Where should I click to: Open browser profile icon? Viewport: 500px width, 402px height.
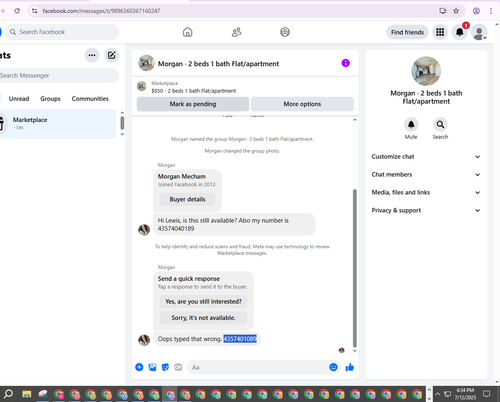click(476, 11)
